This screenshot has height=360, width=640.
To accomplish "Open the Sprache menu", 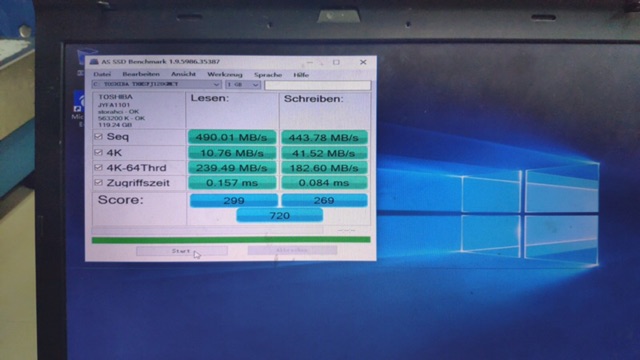I will (268, 75).
